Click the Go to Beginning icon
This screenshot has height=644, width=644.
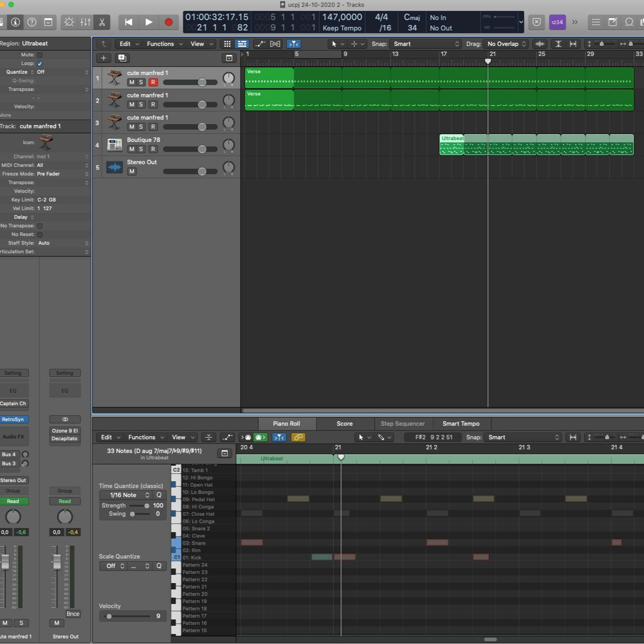click(129, 22)
